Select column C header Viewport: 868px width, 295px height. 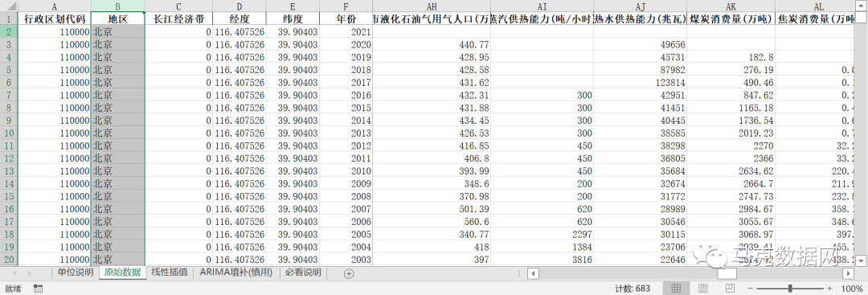[x=178, y=6]
